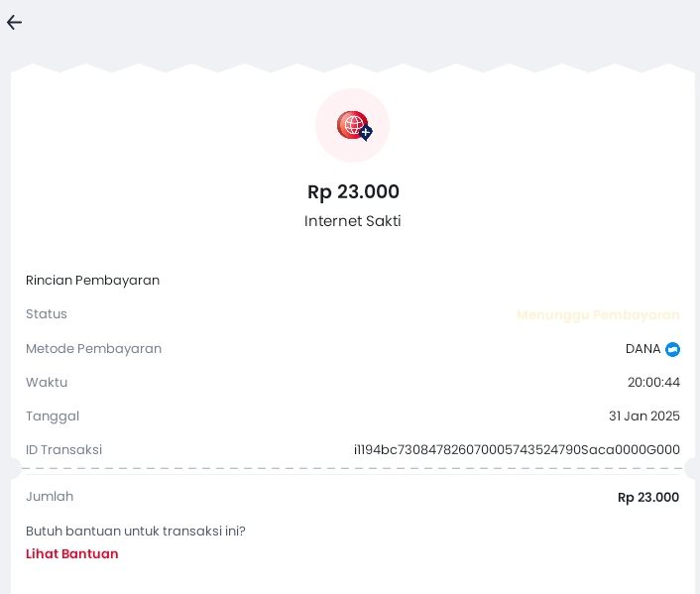Image resolution: width=700 pixels, height=594 pixels.
Task: Open the Lihat Bantuan help link
Action: pyautogui.click(x=71, y=553)
